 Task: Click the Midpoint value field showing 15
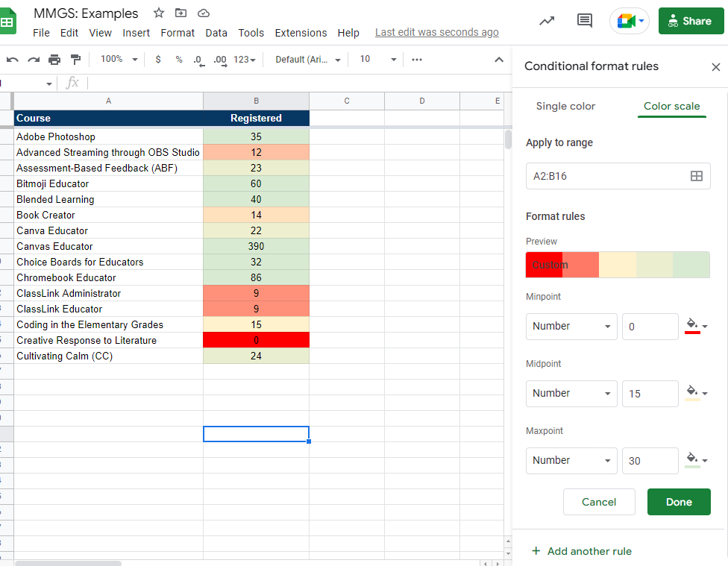tap(650, 394)
